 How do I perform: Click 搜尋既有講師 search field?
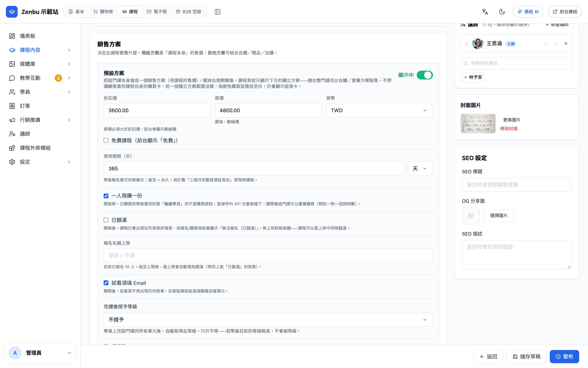click(x=517, y=63)
